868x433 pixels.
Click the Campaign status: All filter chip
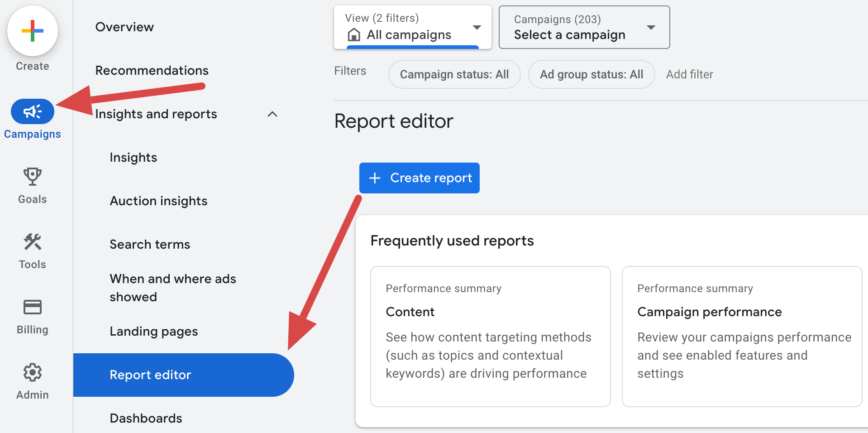tap(454, 74)
